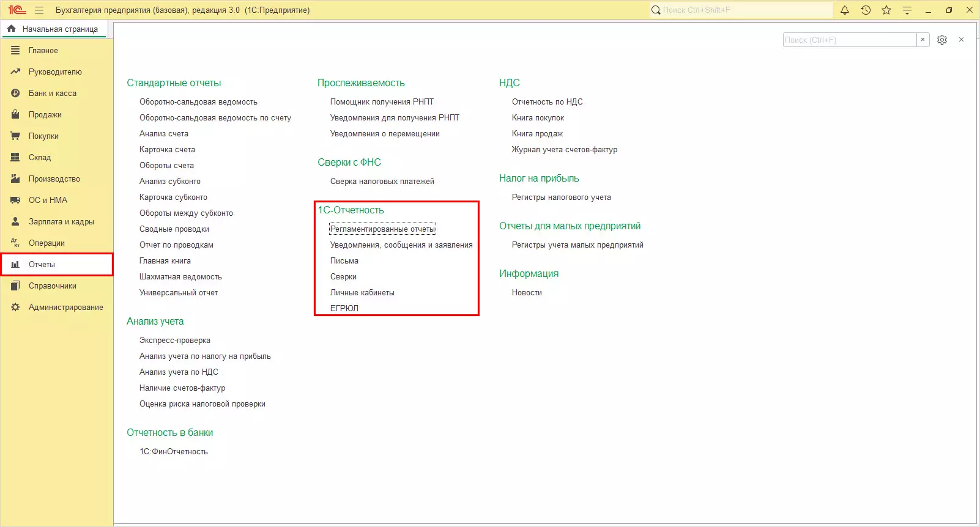Open Оборотно-сальдовая ведомость report
The width and height of the screenshot is (980, 527).
pyautogui.click(x=198, y=101)
